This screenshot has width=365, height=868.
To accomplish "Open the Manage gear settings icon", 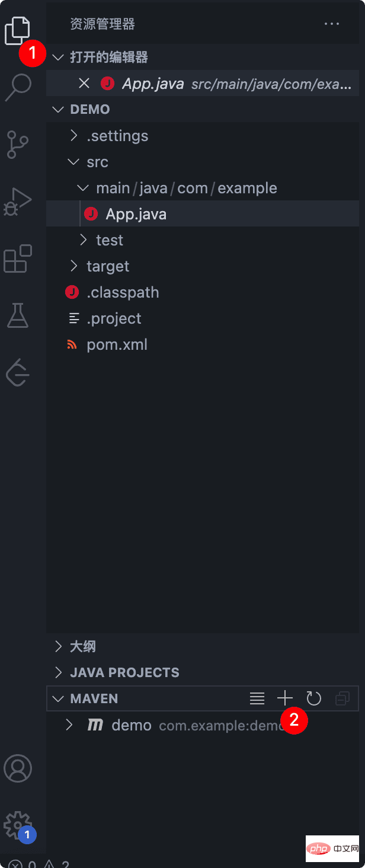I will [17, 825].
